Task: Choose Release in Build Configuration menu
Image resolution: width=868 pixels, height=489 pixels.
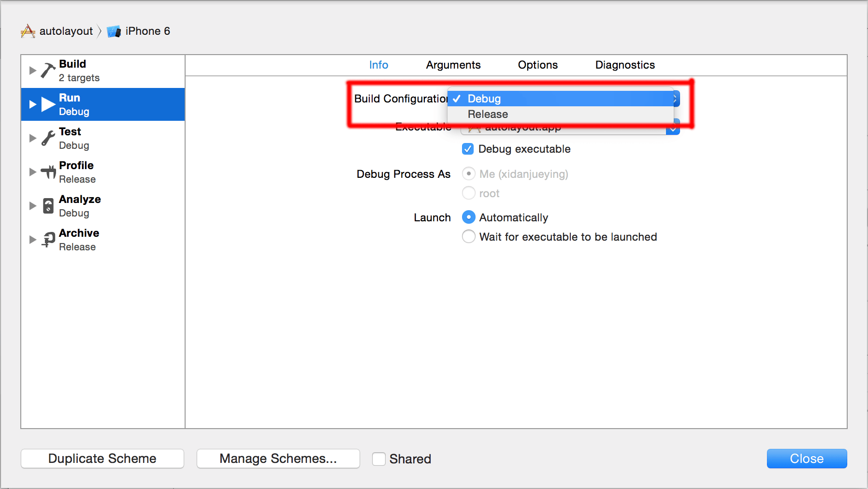Action: click(x=561, y=115)
